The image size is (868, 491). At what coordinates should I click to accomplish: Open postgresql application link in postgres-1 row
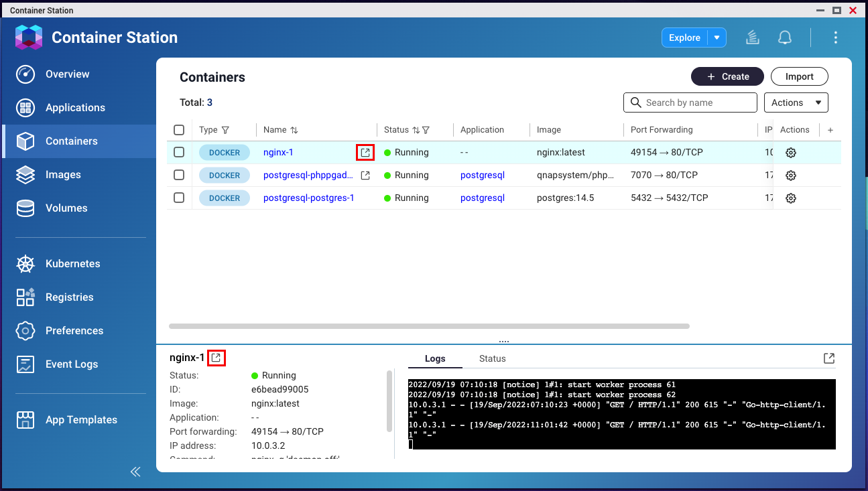(483, 198)
